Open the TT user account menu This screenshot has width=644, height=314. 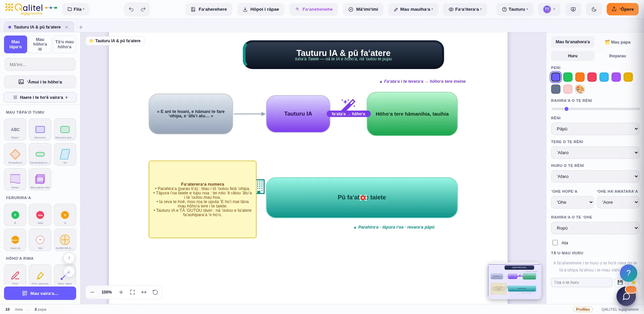tap(549, 9)
